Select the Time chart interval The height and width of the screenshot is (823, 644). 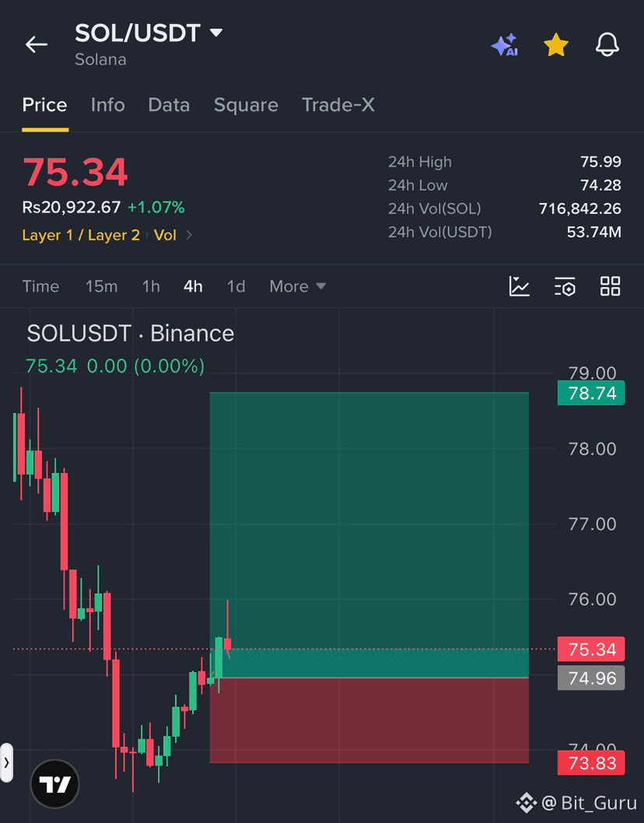[40, 286]
